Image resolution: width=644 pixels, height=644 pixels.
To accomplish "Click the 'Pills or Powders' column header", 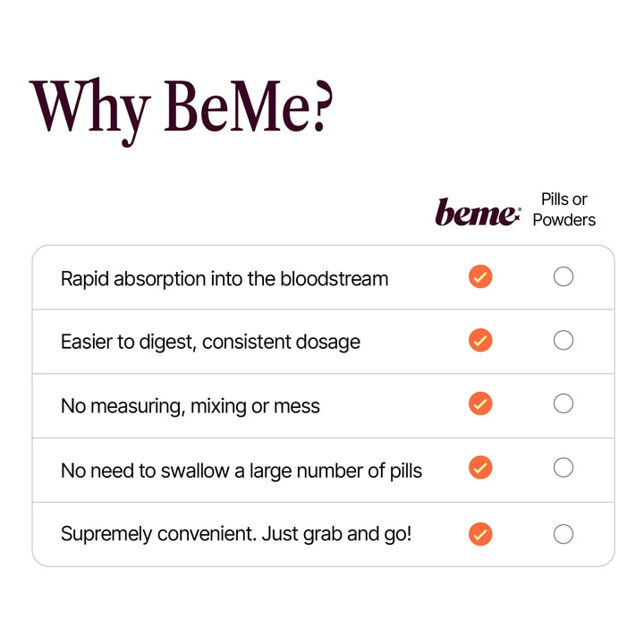I will pos(564,209).
